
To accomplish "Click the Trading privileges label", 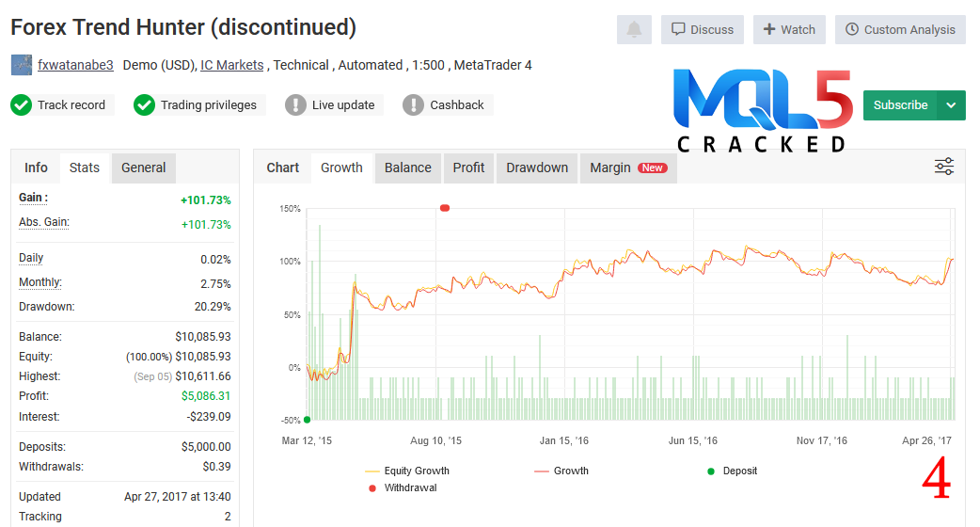I will point(209,105).
